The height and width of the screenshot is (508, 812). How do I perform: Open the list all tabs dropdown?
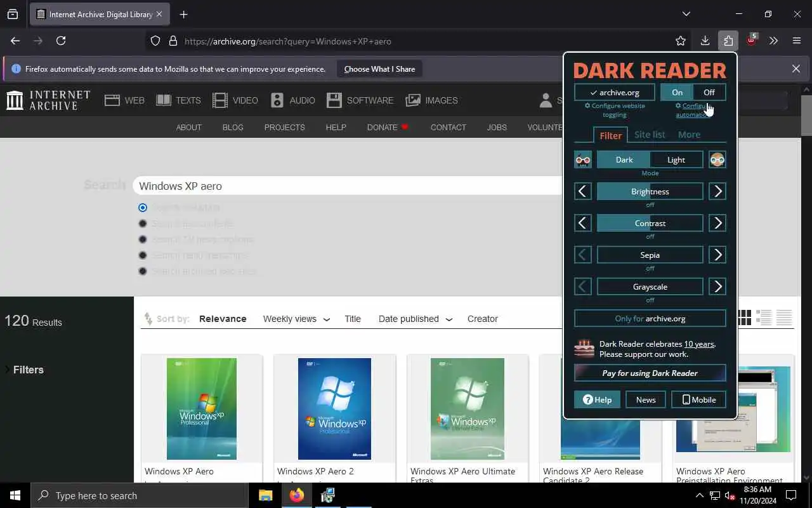click(x=686, y=14)
